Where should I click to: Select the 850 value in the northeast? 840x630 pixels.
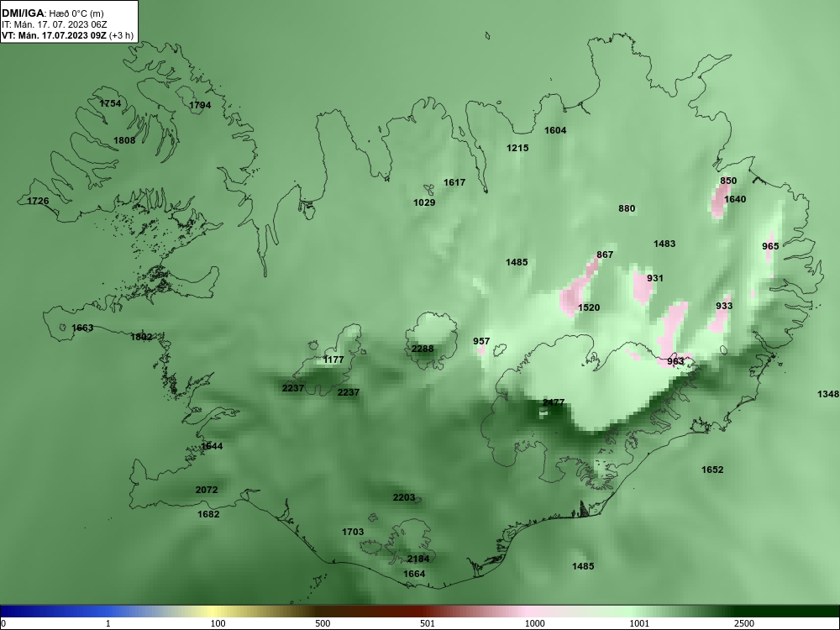tap(728, 181)
